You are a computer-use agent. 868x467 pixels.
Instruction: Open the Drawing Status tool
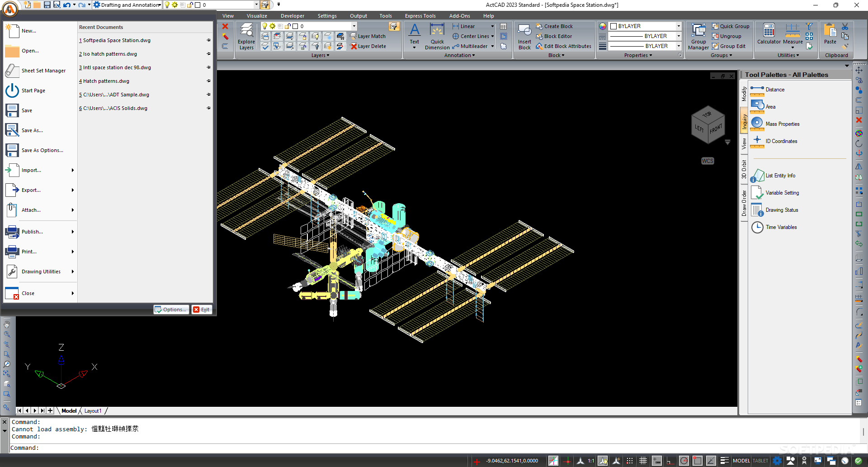click(774, 210)
